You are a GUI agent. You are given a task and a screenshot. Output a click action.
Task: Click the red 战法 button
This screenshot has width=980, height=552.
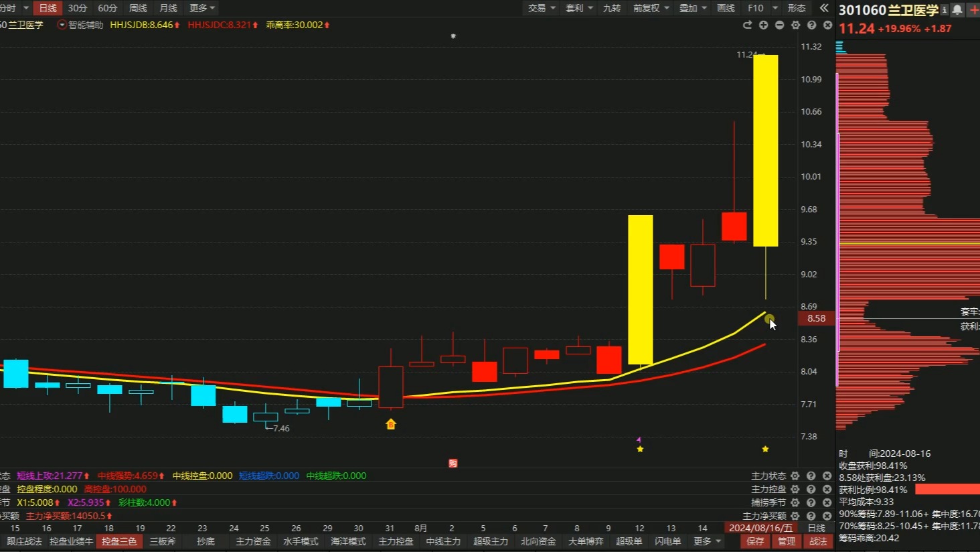click(818, 541)
